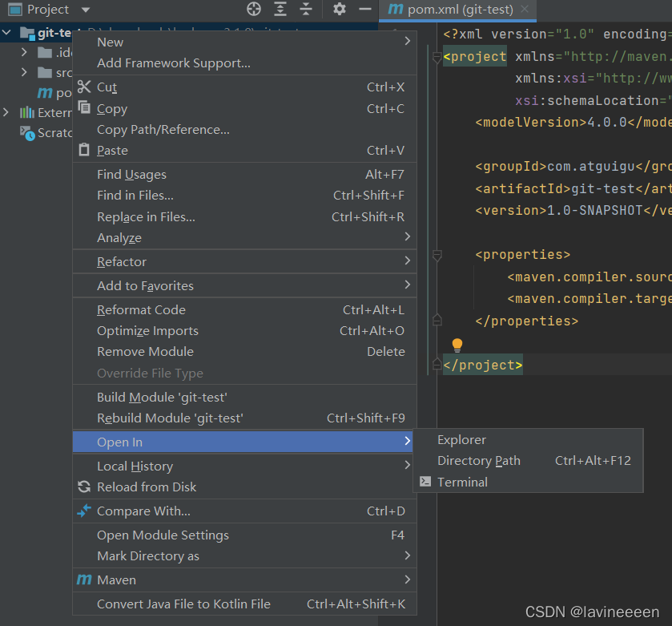
Task: Open Project panel settings gear
Action: pos(340,9)
